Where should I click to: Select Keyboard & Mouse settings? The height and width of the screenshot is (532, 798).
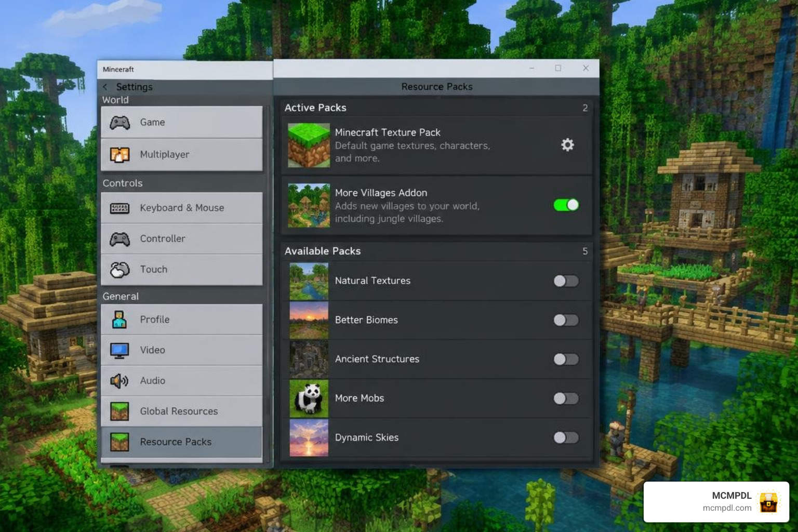tap(182, 208)
